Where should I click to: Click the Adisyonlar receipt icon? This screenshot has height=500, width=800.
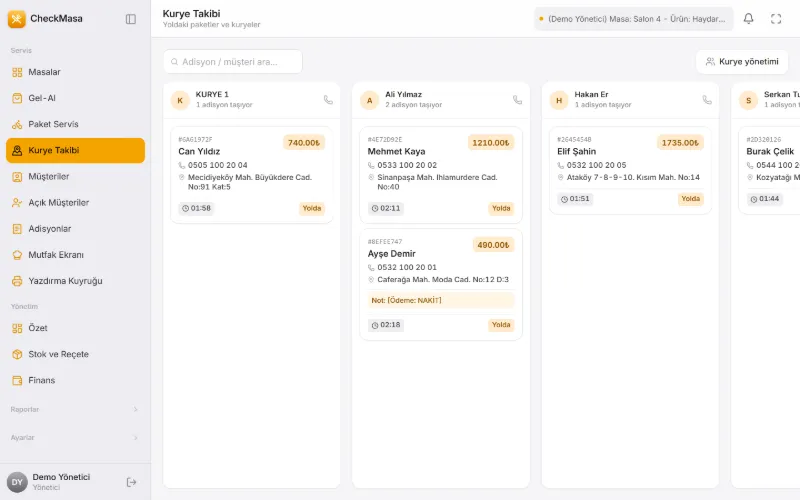pyautogui.click(x=17, y=229)
